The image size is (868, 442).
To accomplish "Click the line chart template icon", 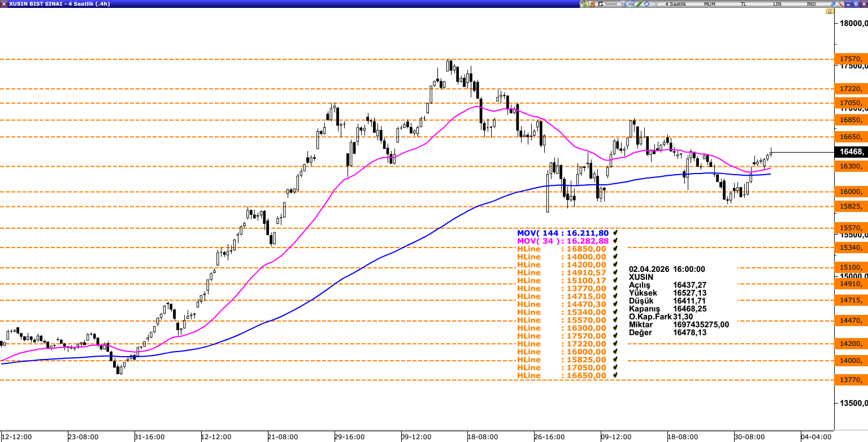I will (x=631, y=4).
